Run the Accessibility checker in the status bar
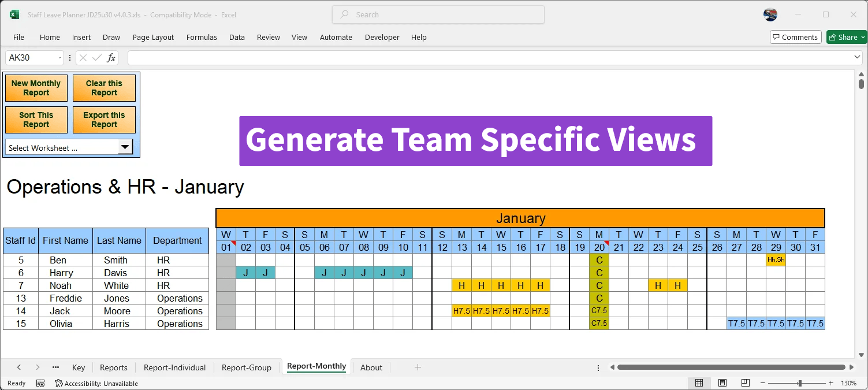 [x=58, y=382]
